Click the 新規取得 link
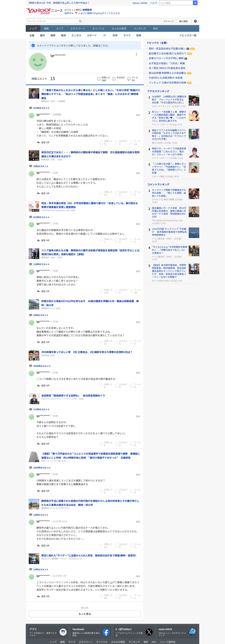 87,10
